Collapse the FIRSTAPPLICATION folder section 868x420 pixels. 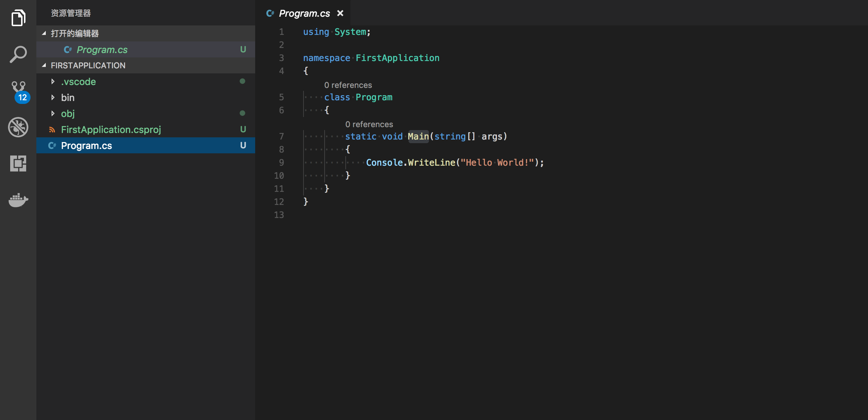(x=44, y=65)
